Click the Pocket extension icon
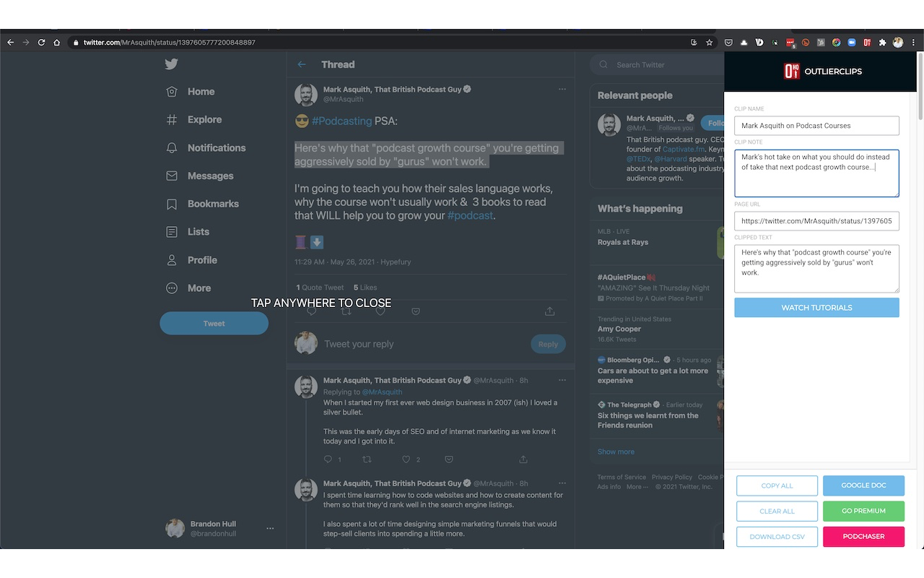This screenshot has width=924, height=578. [x=728, y=43]
